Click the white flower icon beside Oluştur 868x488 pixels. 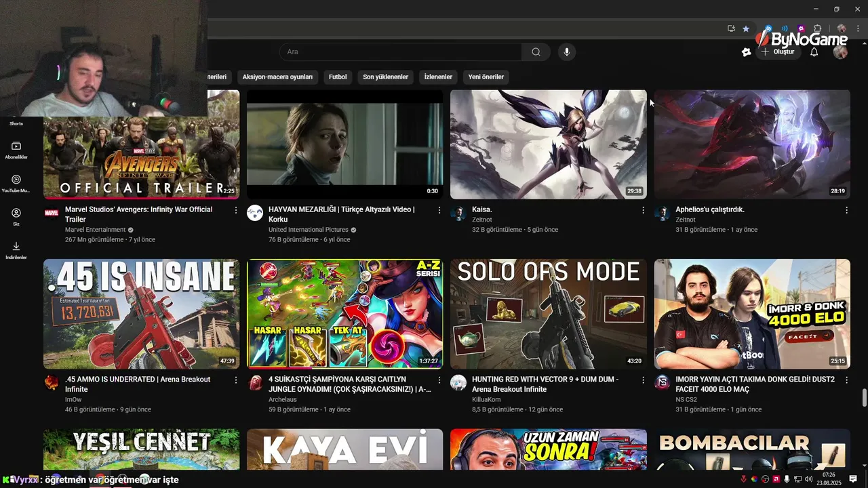(x=747, y=52)
